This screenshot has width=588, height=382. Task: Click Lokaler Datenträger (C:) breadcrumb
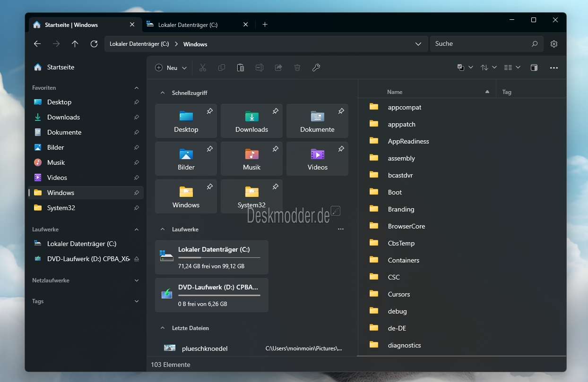point(139,44)
